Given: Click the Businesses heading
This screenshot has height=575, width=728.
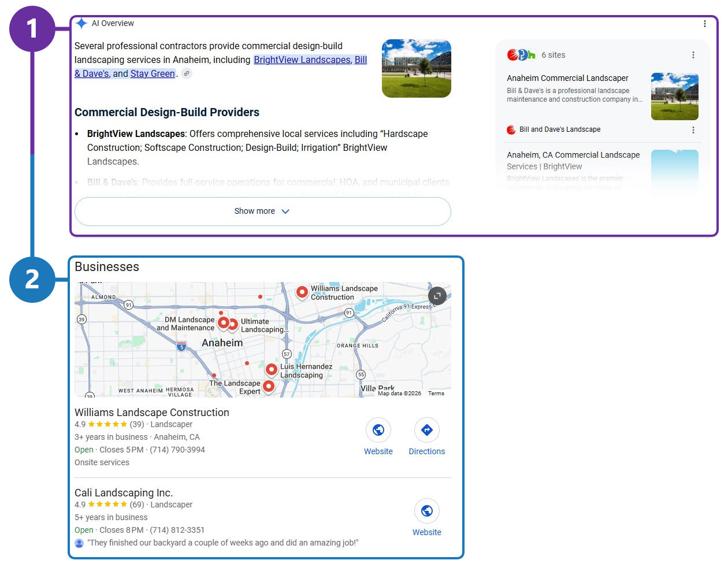Looking at the screenshot, I should click(107, 267).
